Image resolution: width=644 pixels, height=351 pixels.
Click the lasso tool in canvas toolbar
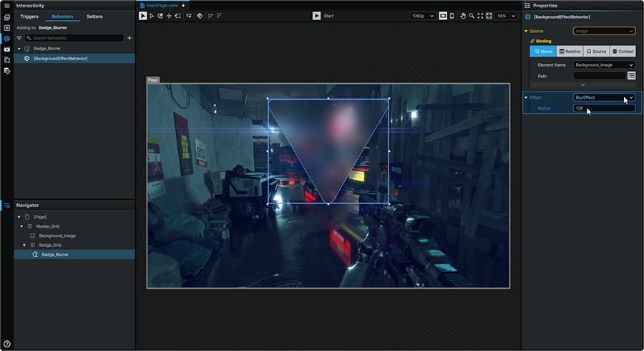click(189, 16)
